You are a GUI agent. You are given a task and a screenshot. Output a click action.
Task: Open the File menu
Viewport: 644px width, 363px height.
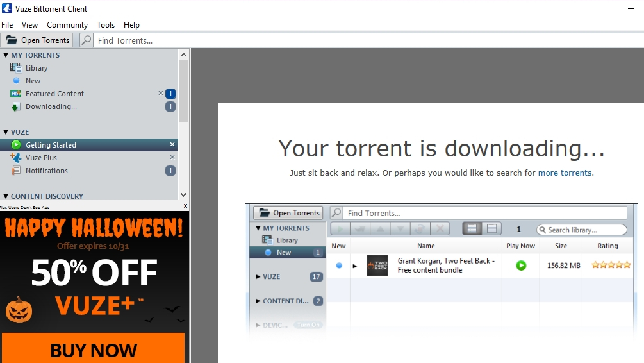pyautogui.click(x=7, y=24)
